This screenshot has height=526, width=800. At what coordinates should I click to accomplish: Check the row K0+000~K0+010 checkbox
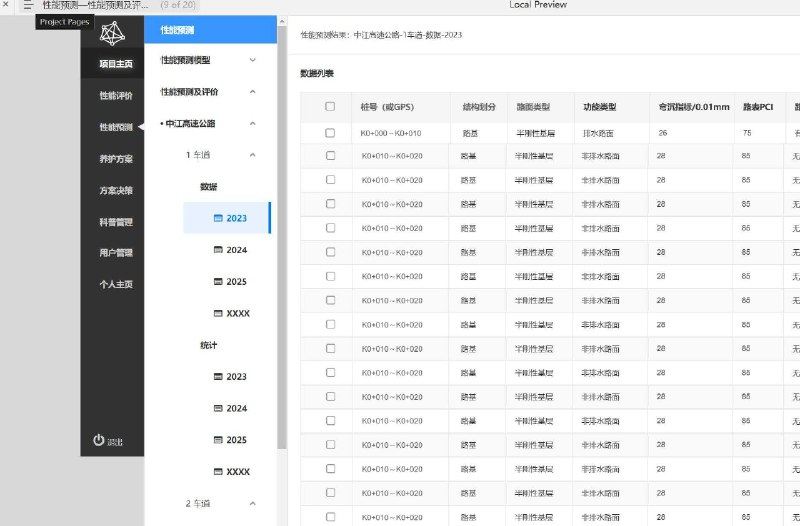330,133
